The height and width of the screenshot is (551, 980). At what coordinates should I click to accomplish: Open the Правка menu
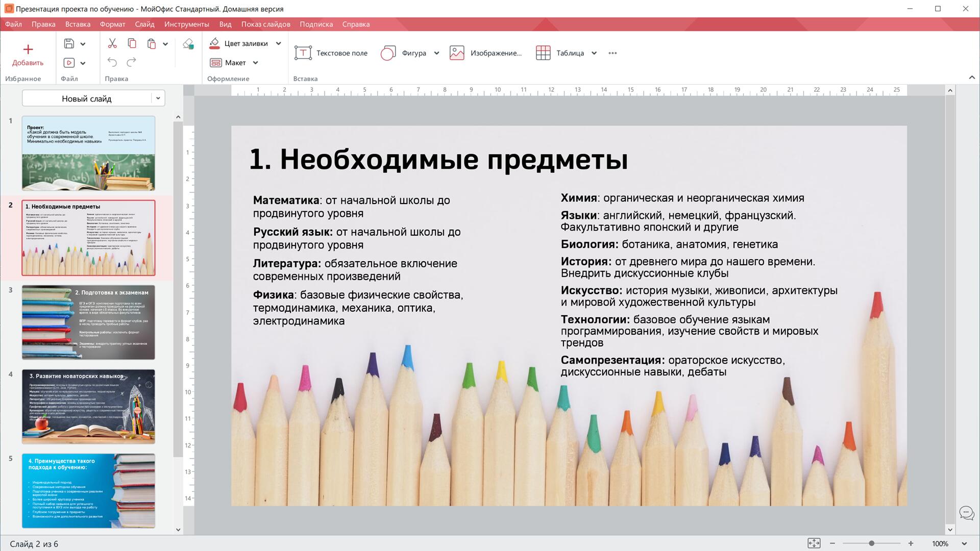tap(43, 24)
